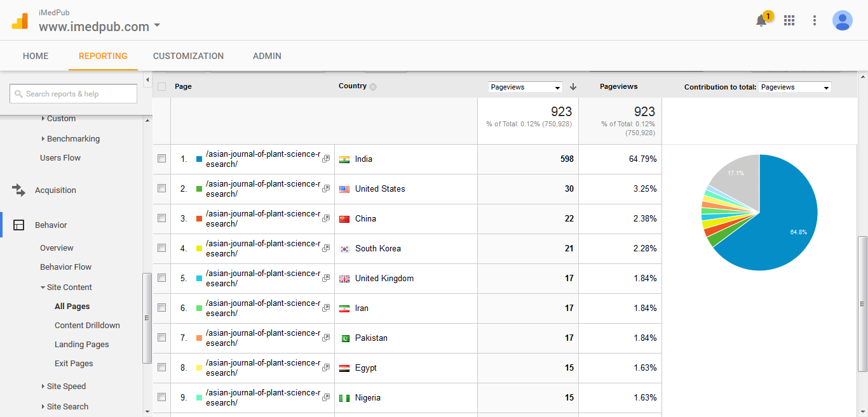Check the South Korea row checkbox
The height and width of the screenshot is (417, 868).
click(161, 248)
